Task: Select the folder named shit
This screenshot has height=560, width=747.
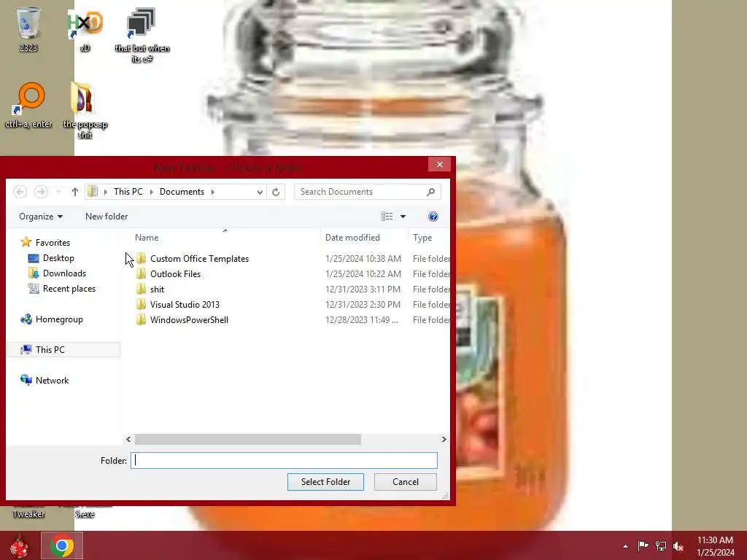Action: click(x=157, y=289)
